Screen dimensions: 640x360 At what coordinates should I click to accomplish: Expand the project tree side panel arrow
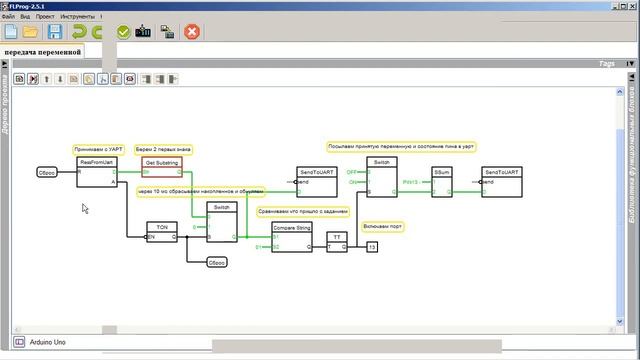(4, 64)
